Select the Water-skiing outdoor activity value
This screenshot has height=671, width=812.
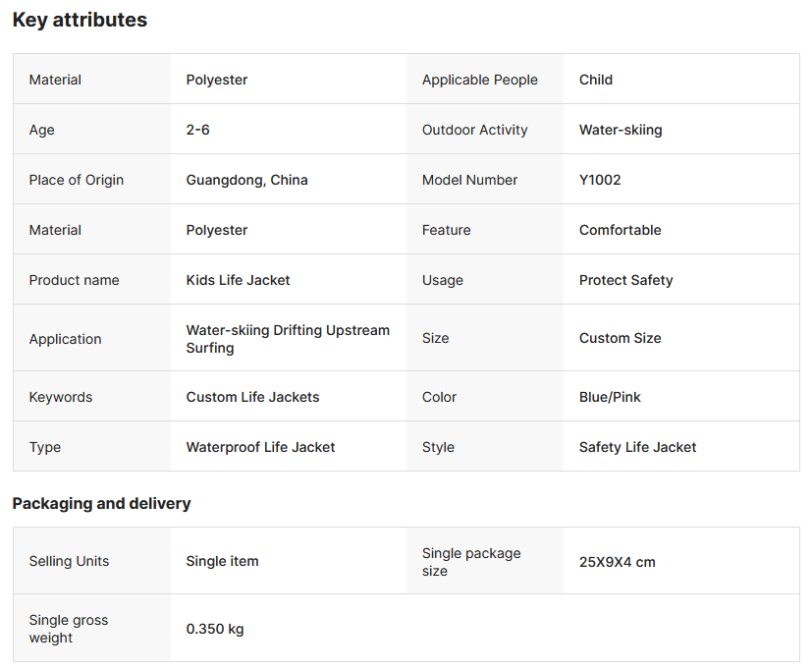[x=621, y=130]
